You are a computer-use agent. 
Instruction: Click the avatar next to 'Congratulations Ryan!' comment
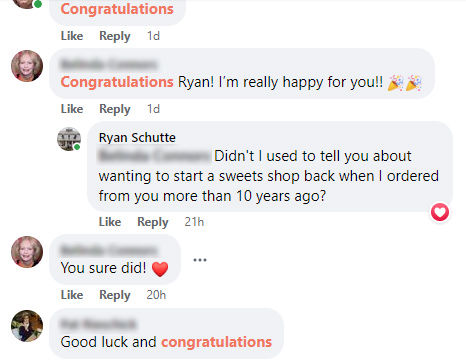click(27, 66)
